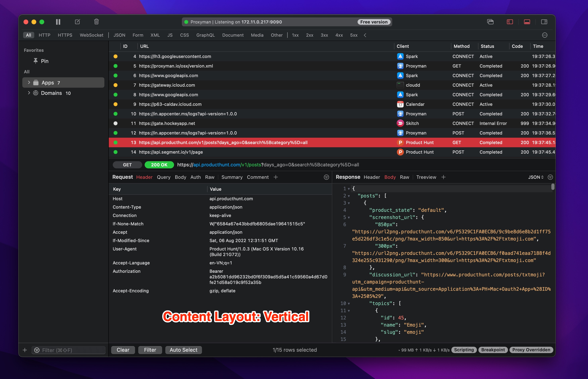
Task: Compose a new request
Action: [77, 22]
